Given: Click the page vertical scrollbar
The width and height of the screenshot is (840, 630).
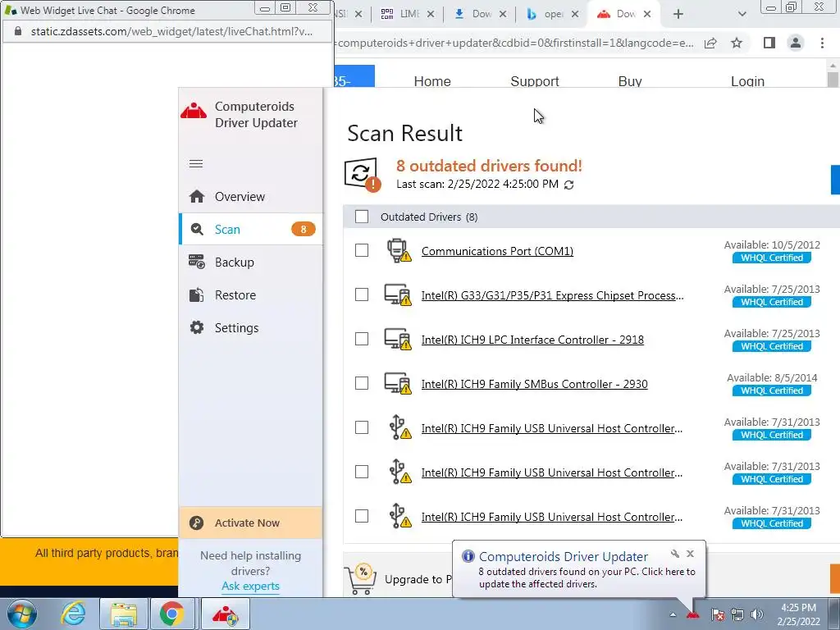Looking at the screenshot, I should pyautogui.click(x=833, y=80).
